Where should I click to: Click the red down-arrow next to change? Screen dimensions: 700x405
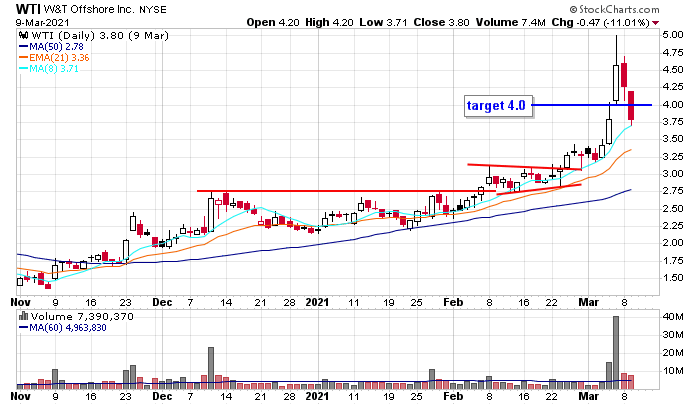point(655,23)
